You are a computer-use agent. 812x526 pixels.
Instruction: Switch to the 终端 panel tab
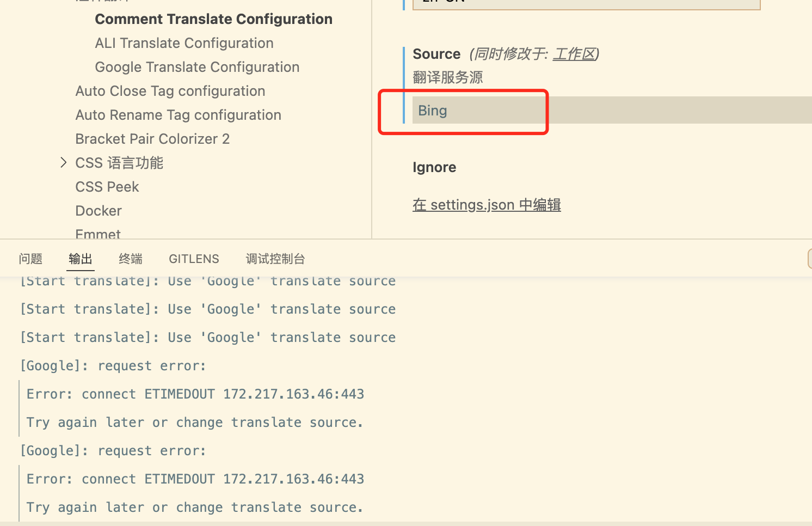point(130,259)
